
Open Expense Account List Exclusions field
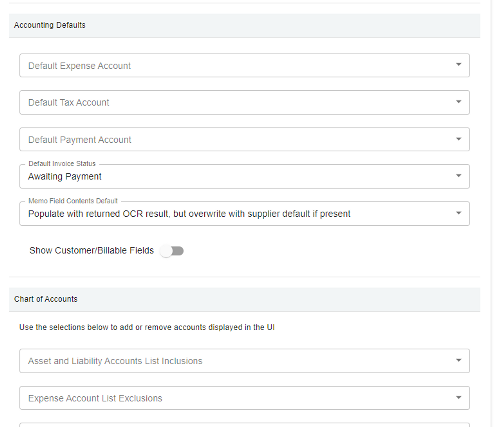tap(227, 398)
